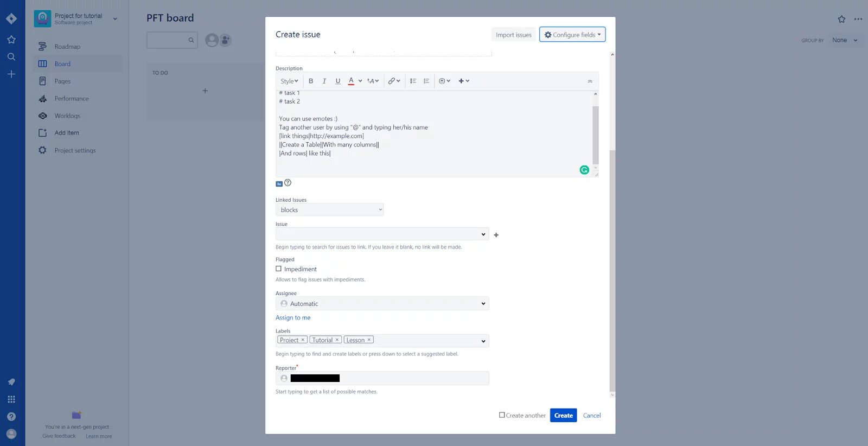Click the Learn more link
Viewport: 868px width, 446px height.
[x=99, y=436]
